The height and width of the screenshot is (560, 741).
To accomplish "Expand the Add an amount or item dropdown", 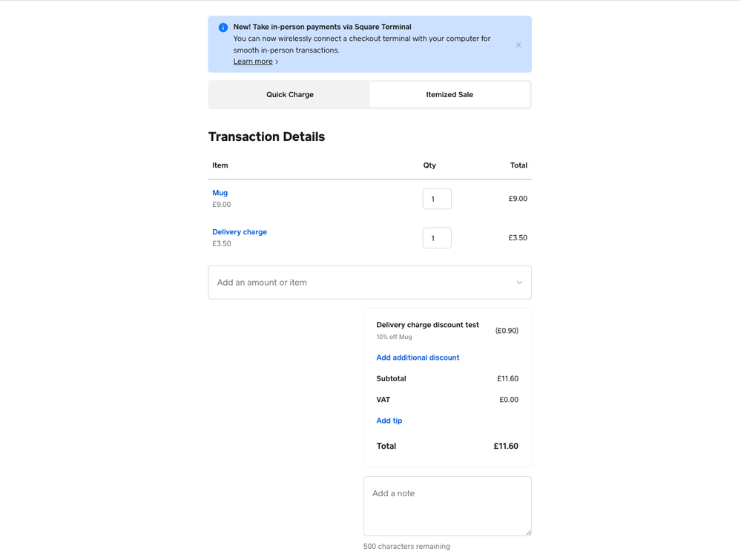I will pyautogui.click(x=369, y=282).
